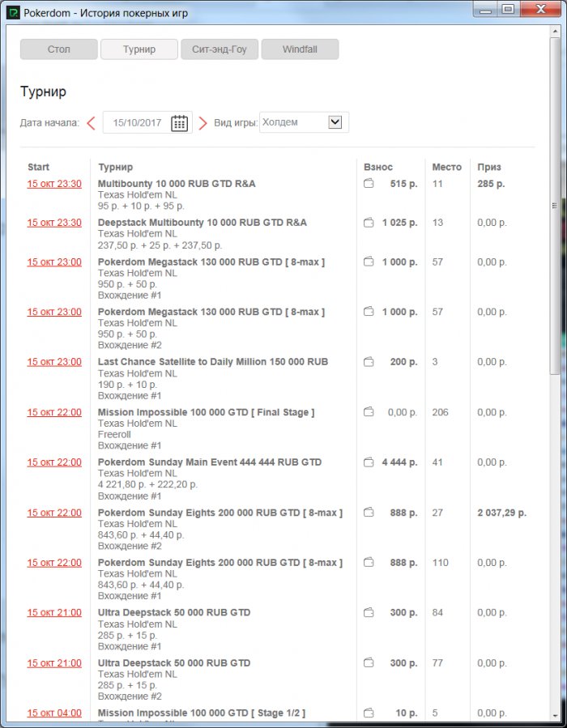
Task: Click wallet icon in Megastack Вхождение #1 row
Action: tap(369, 262)
